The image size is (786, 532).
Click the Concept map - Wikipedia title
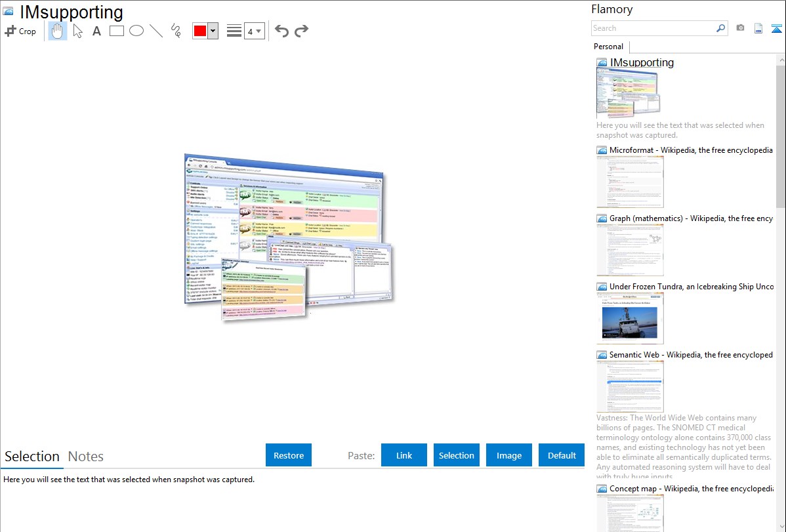tap(691, 488)
